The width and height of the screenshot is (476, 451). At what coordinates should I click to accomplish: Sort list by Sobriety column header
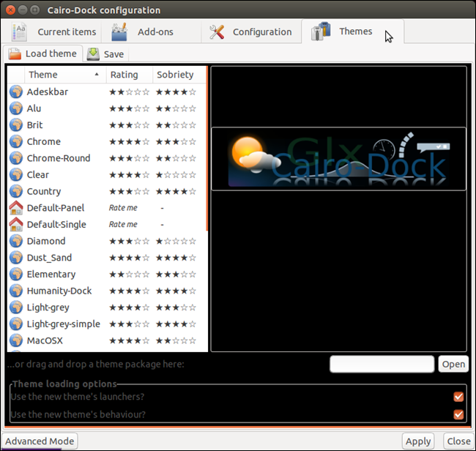179,75
